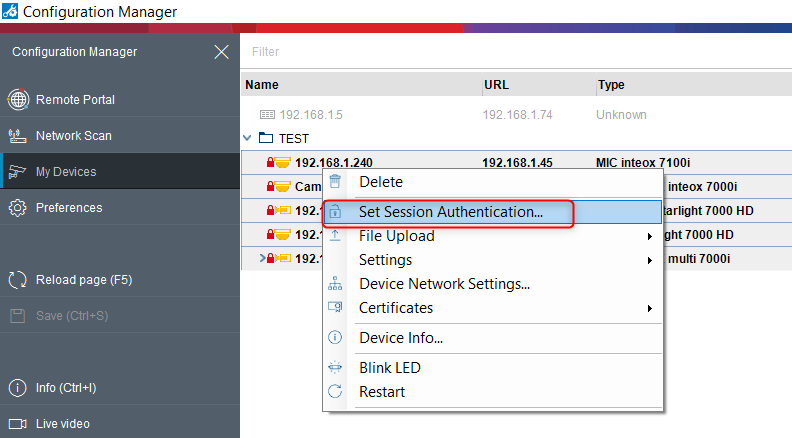Expand the Certificates submenu arrow
The width and height of the screenshot is (792, 438).
650,309
